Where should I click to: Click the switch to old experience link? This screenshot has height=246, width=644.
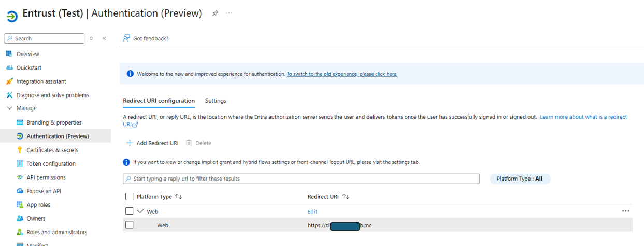point(342,74)
